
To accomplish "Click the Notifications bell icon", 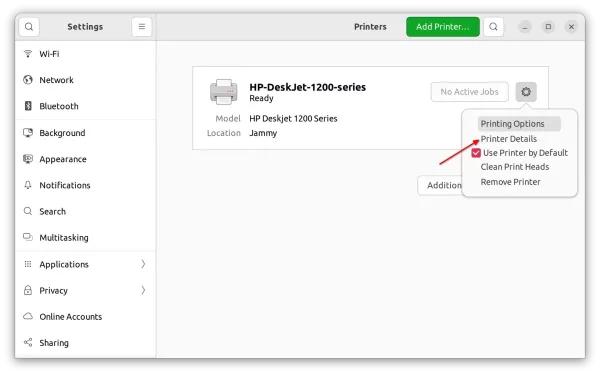I will (x=28, y=185).
